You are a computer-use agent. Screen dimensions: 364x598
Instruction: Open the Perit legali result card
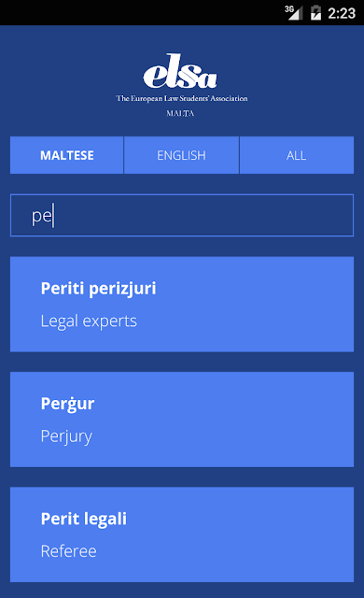[x=182, y=534]
